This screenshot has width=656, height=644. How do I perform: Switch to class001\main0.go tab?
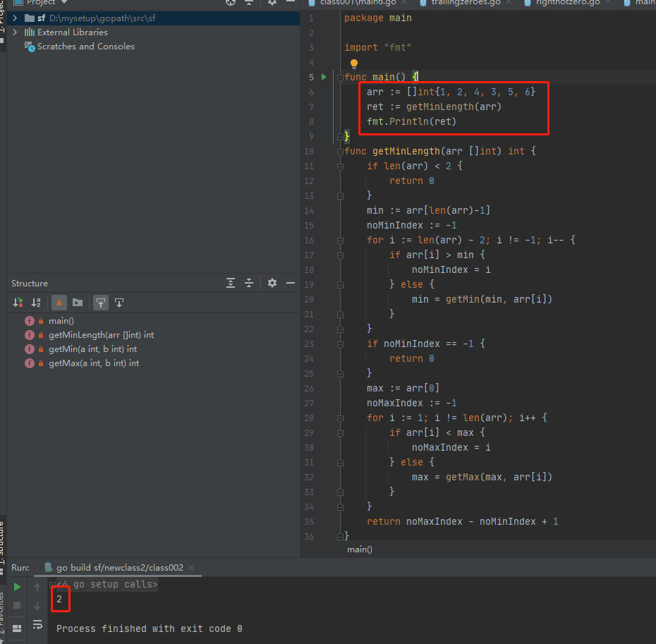[x=358, y=3]
